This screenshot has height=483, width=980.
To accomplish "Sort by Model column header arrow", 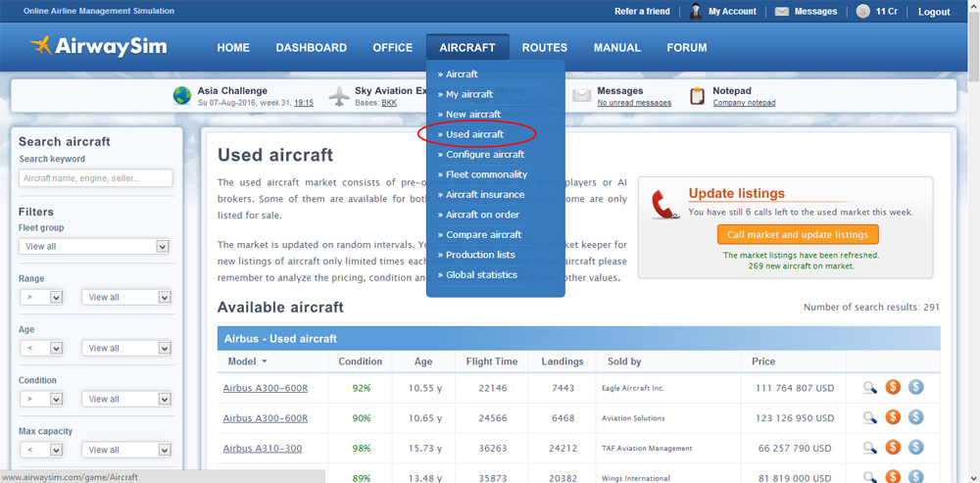I will [265, 362].
